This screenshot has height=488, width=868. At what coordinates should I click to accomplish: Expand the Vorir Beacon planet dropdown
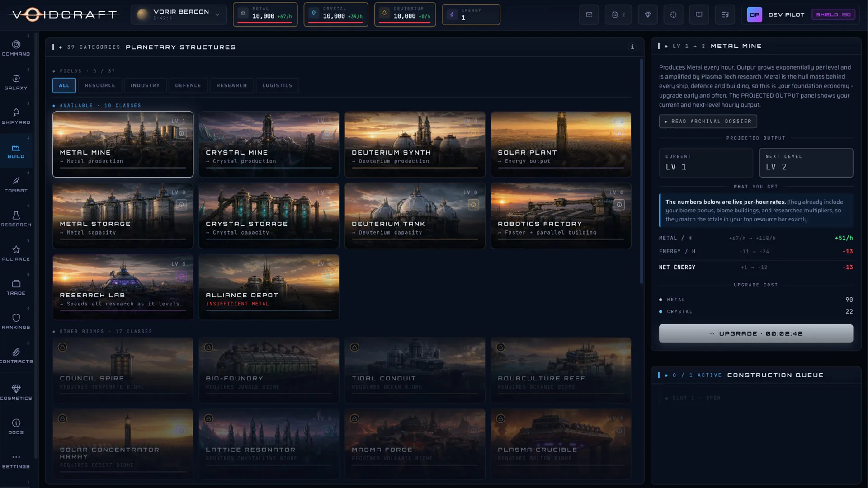179,14
